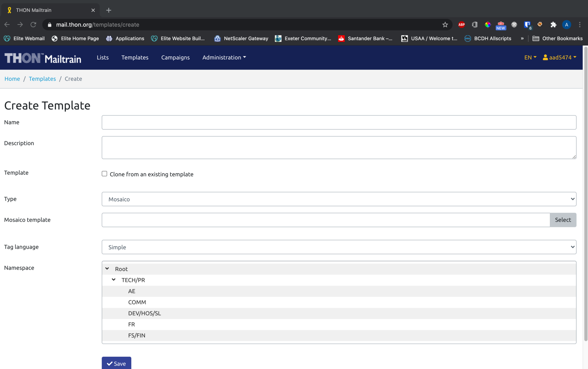Click the Home breadcrumb link
The width and height of the screenshot is (588, 369).
click(12, 79)
